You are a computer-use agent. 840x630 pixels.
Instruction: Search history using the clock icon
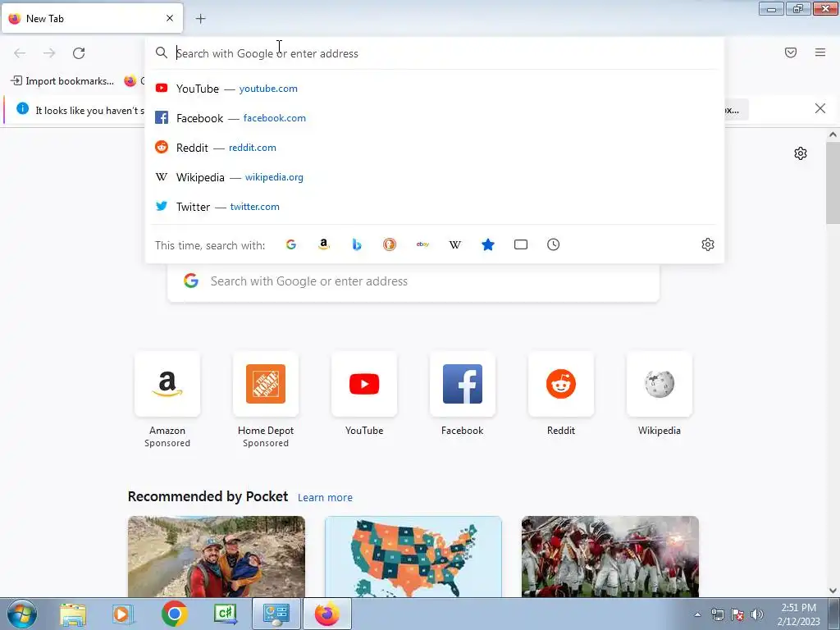click(x=554, y=244)
